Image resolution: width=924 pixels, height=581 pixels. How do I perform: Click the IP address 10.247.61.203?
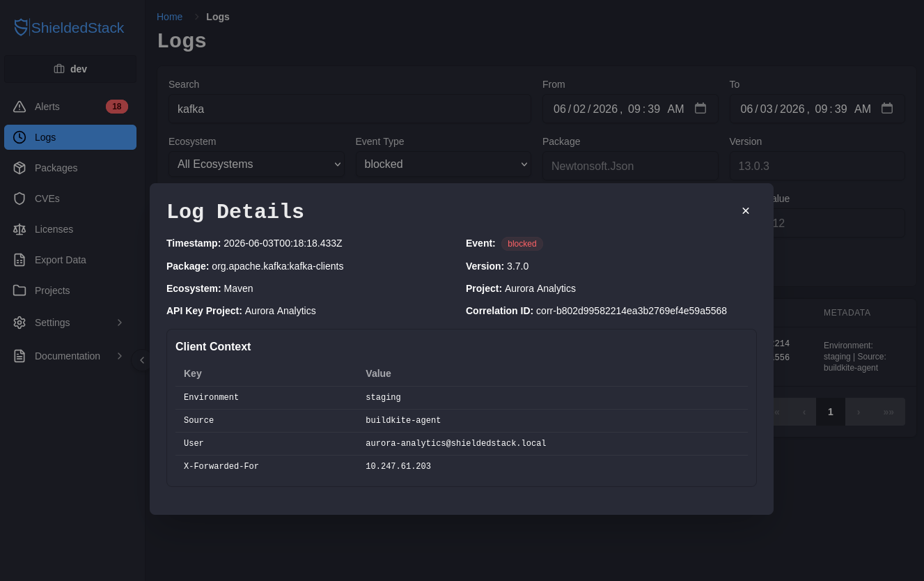[398, 467]
